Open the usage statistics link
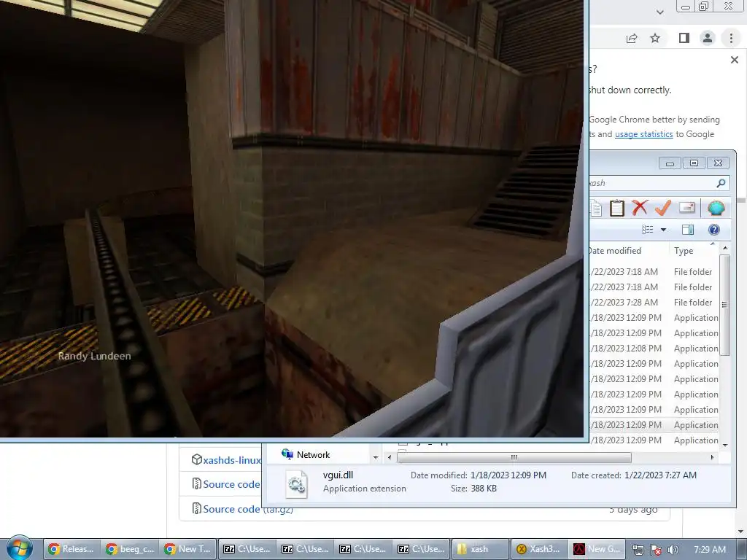The width and height of the screenshot is (747, 560). point(643,134)
